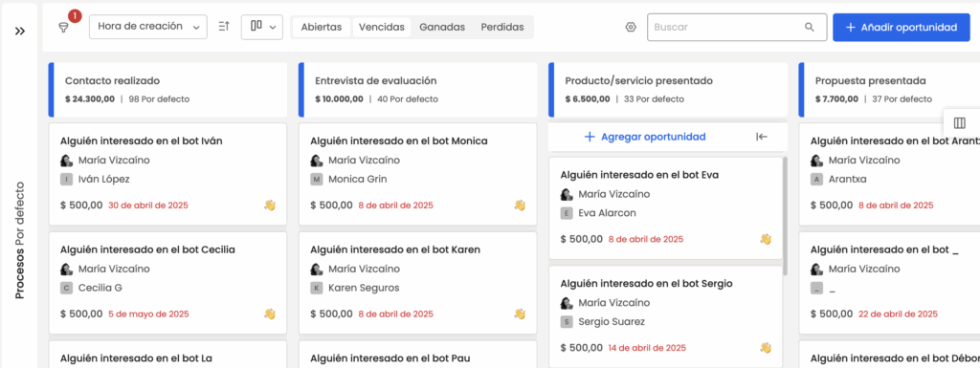Open the Propuesta presentada column header
This screenshot has height=368, width=980.
[889, 90]
